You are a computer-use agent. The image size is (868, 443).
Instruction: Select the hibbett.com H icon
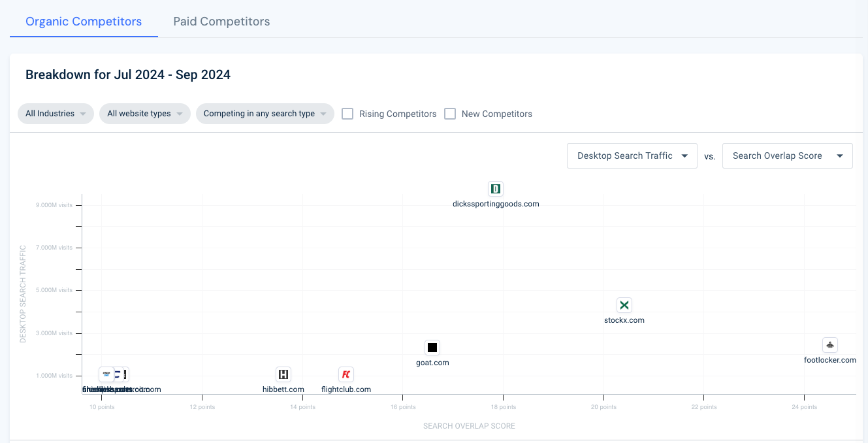(x=283, y=374)
